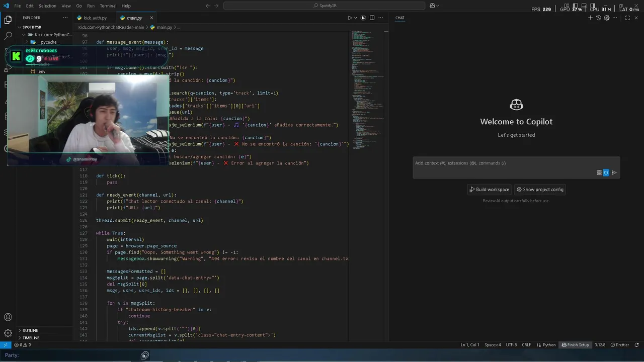This screenshot has height=362, width=644.
Task: Click Finish Setup in status bar
Action: (575, 345)
